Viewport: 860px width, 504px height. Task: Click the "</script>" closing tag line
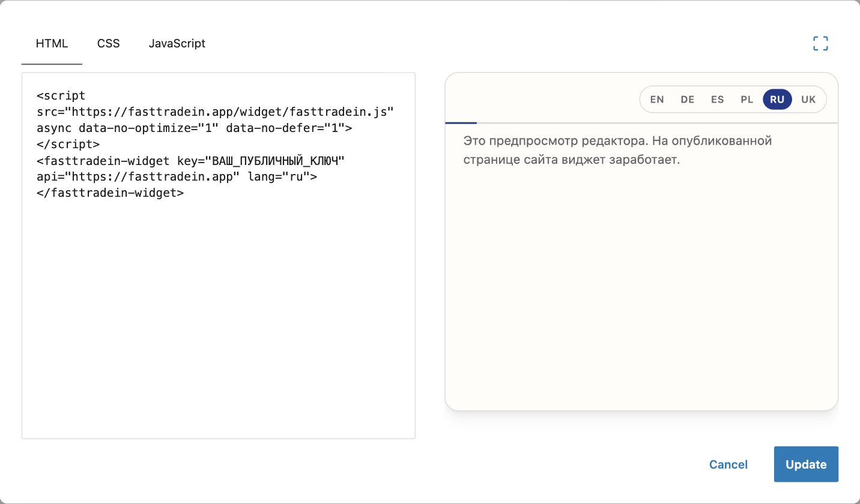point(68,144)
